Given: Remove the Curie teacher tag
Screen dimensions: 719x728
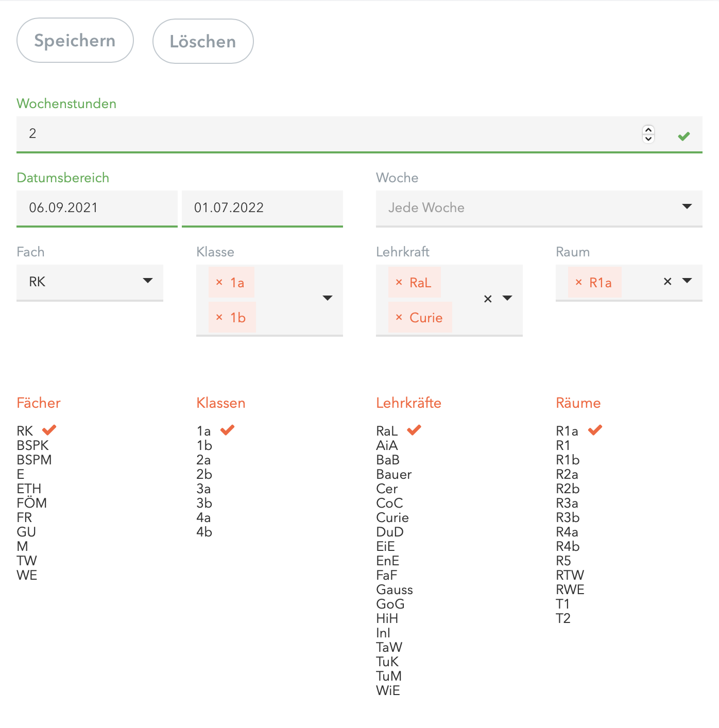Looking at the screenshot, I should pyautogui.click(x=399, y=317).
